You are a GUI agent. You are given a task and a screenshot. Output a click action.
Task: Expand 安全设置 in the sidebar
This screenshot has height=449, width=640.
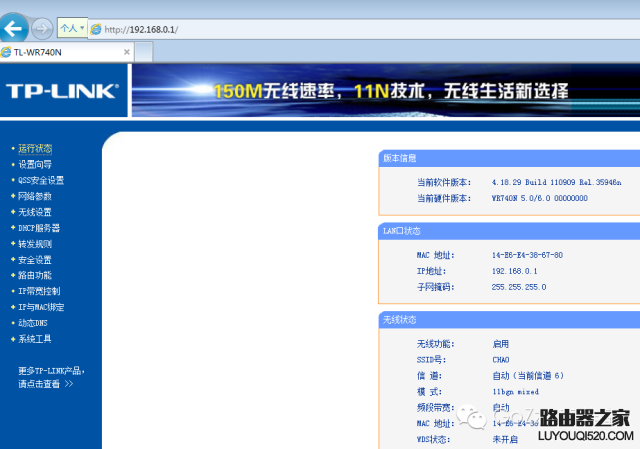click(35, 260)
